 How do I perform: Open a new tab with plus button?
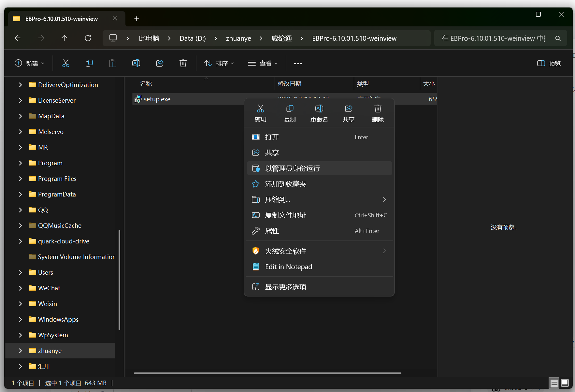[x=137, y=19]
